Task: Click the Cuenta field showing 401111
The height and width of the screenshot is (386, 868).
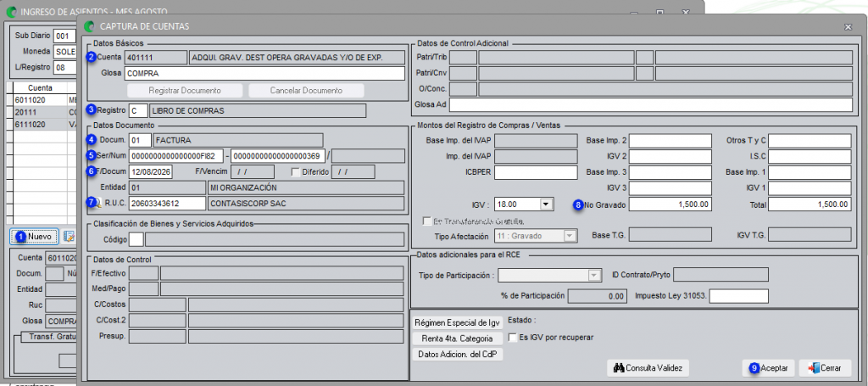Action: [156, 57]
